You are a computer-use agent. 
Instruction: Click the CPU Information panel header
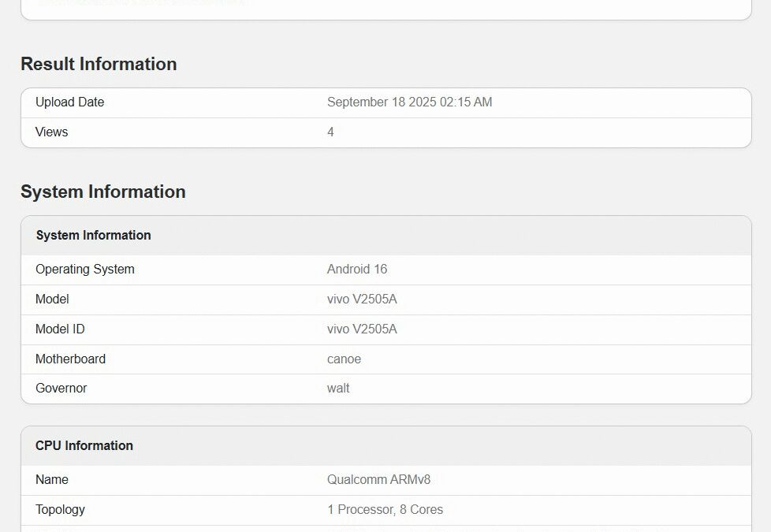point(84,445)
